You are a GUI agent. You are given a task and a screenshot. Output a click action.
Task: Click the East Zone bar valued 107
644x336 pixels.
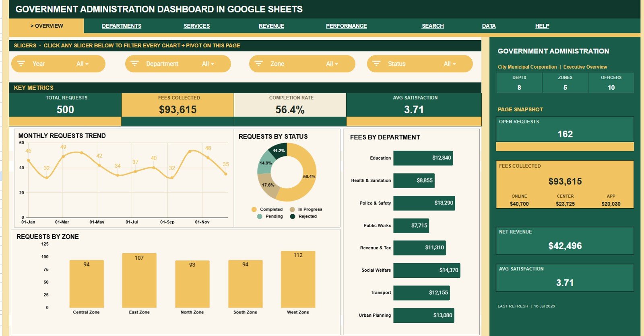[x=139, y=281]
